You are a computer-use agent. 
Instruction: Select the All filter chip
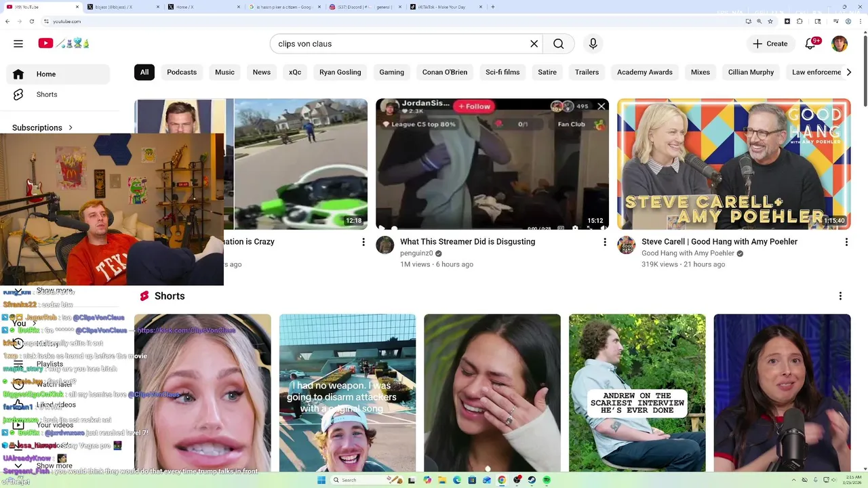point(144,72)
